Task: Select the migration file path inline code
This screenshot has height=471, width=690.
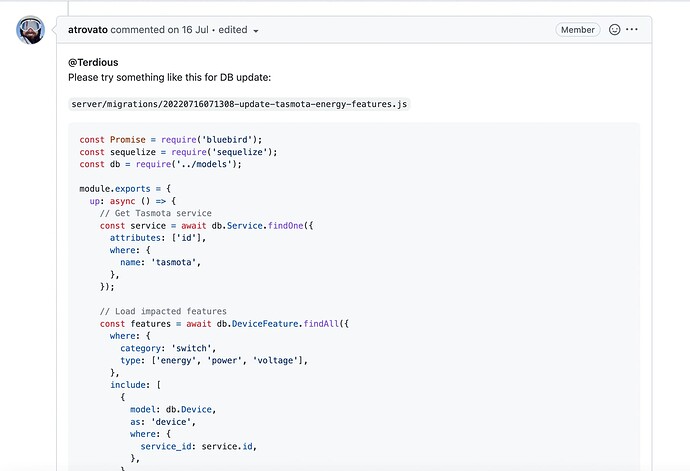Action: (239, 104)
